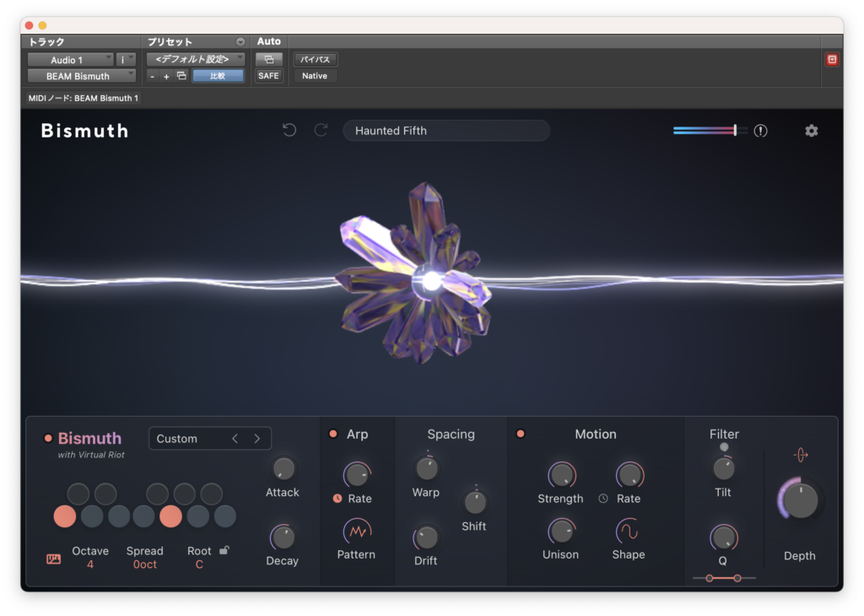Click the preset plus button
Viewport: 864px width, 616px height.
pos(166,76)
